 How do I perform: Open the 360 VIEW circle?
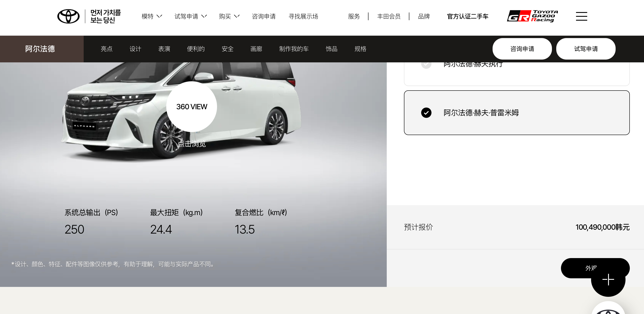191,107
